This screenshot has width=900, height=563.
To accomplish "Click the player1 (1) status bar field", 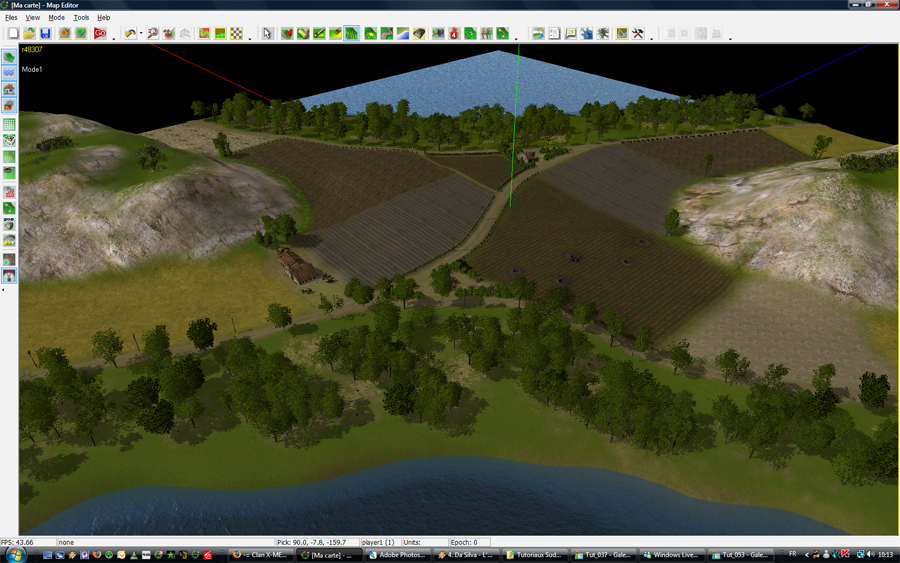I will 379,542.
